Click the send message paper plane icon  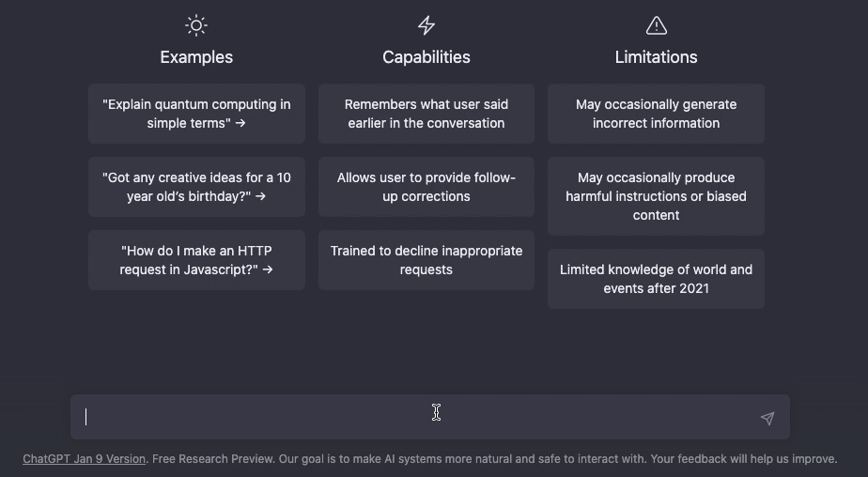[x=767, y=419]
